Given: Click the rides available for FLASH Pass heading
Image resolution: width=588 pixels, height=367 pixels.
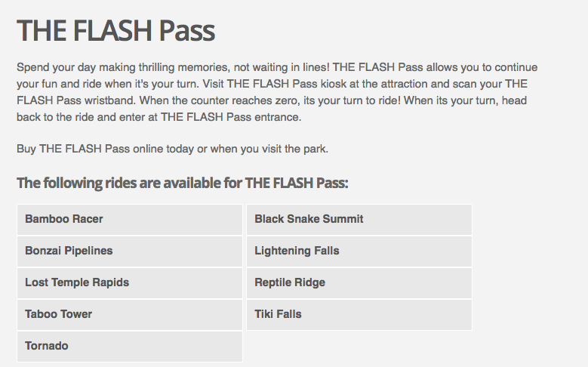Looking at the screenshot, I should click(x=182, y=183).
